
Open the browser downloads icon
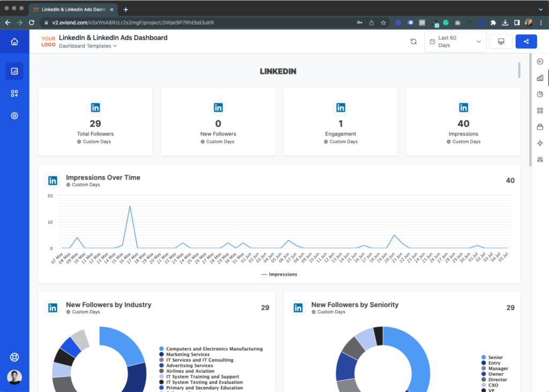(x=505, y=22)
